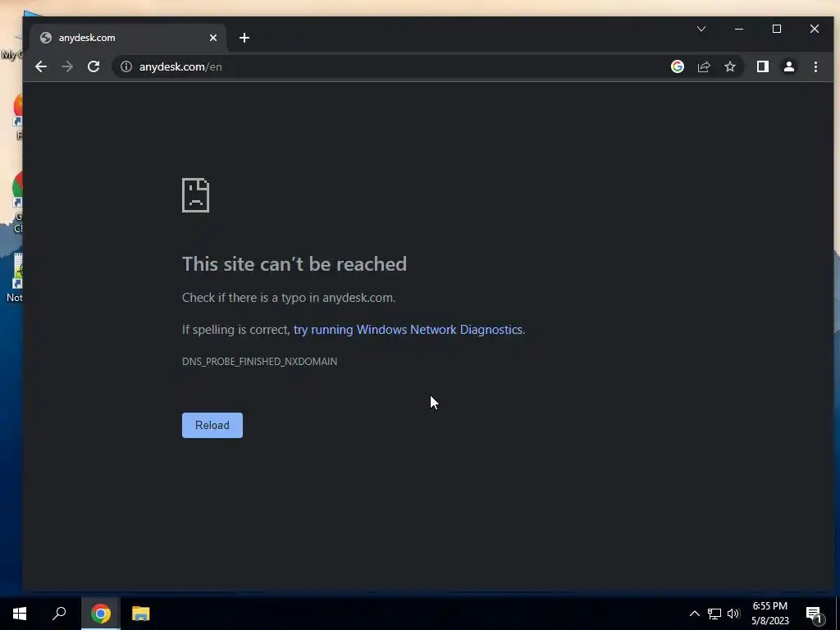
Task: Click the blue Reload button
Action: click(x=212, y=425)
